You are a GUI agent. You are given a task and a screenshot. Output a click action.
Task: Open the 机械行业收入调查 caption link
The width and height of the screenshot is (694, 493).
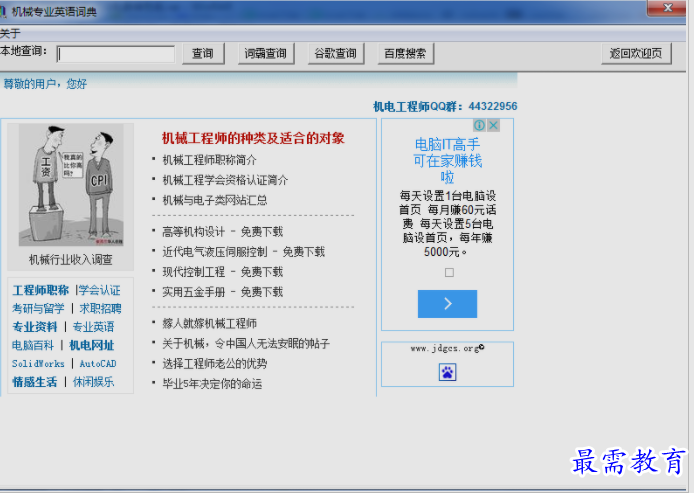click(71, 259)
